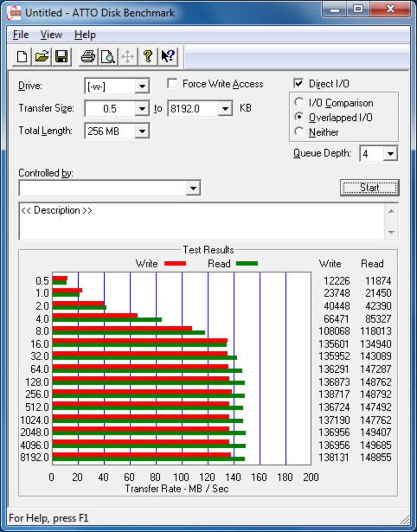The width and height of the screenshot is (417, 532).
Task: Open Print Preview from the toolbar
Action: [108, 56]
